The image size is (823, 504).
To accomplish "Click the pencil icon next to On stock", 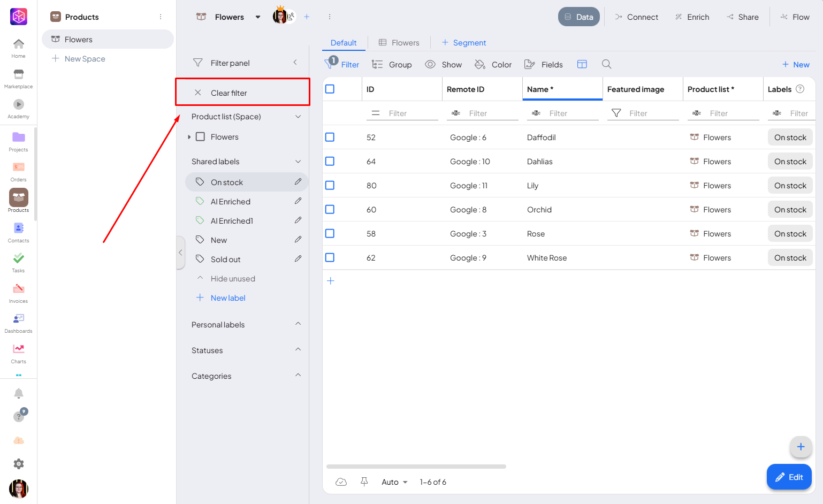I will (x=298, y=182).
